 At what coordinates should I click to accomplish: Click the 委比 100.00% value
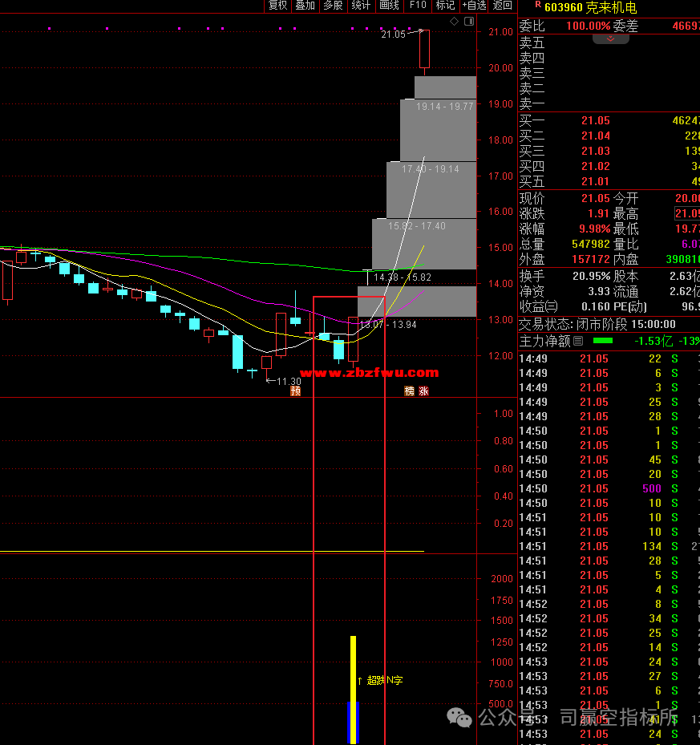point(588,26)
